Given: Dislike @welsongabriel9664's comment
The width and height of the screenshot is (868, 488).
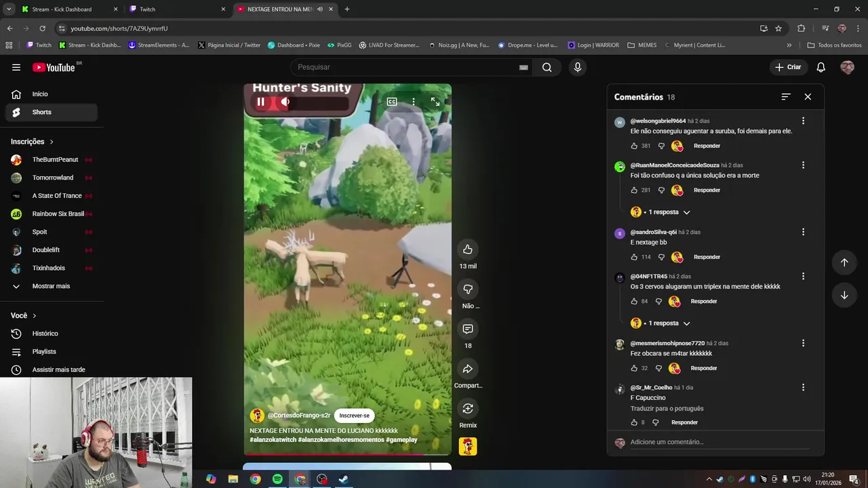Looking at the screenshot, I should 661,146.
